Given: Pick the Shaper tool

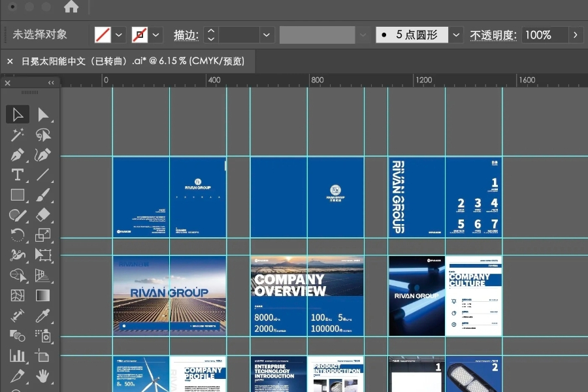Looking at the screenshot, I should pyautogui.click(x=18, y=216).
